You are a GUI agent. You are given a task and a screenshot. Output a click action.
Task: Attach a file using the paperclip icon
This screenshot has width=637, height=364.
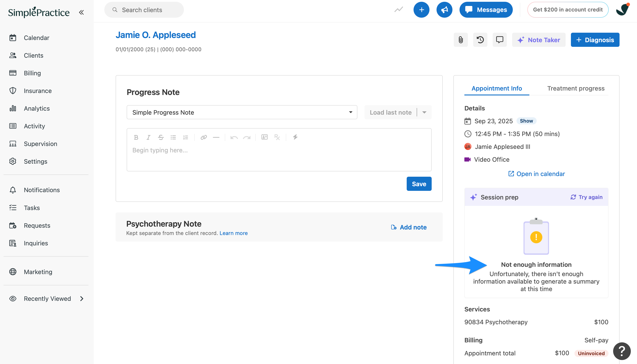click(x=460, y=40)
